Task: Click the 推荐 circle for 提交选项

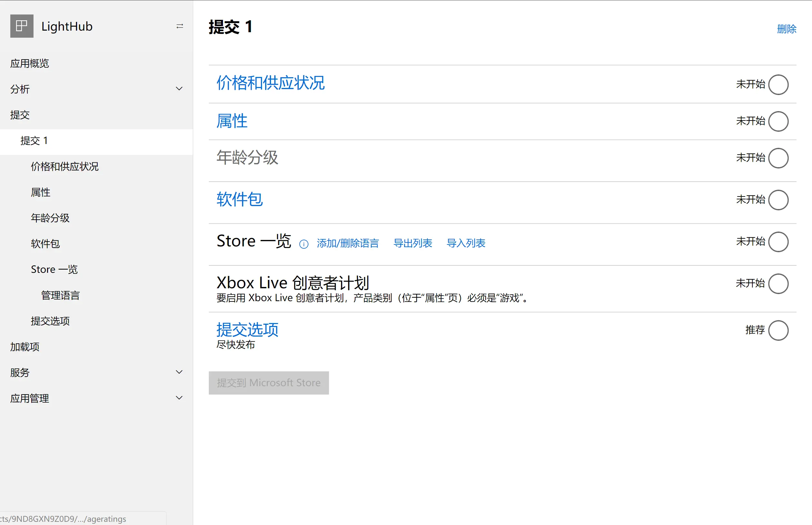Action: point(778,330)
